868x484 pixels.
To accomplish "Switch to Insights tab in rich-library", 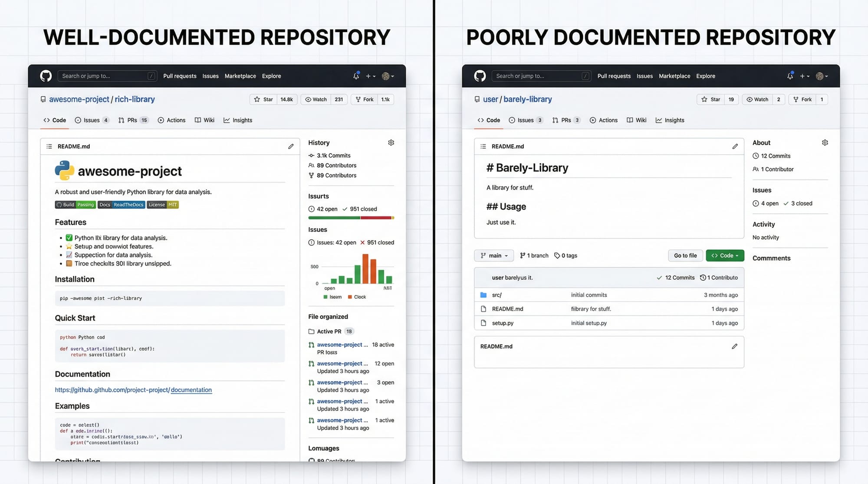I will [237, 120].
